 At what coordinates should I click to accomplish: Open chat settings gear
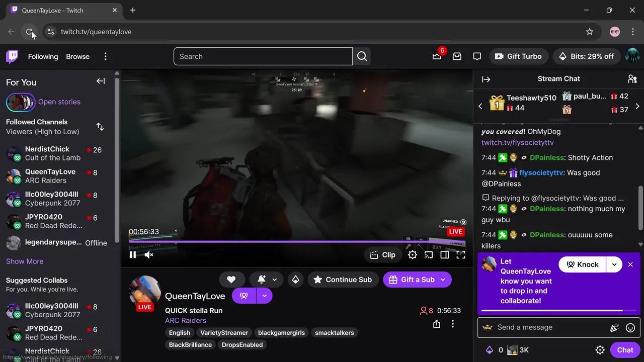tap(600, 350)
